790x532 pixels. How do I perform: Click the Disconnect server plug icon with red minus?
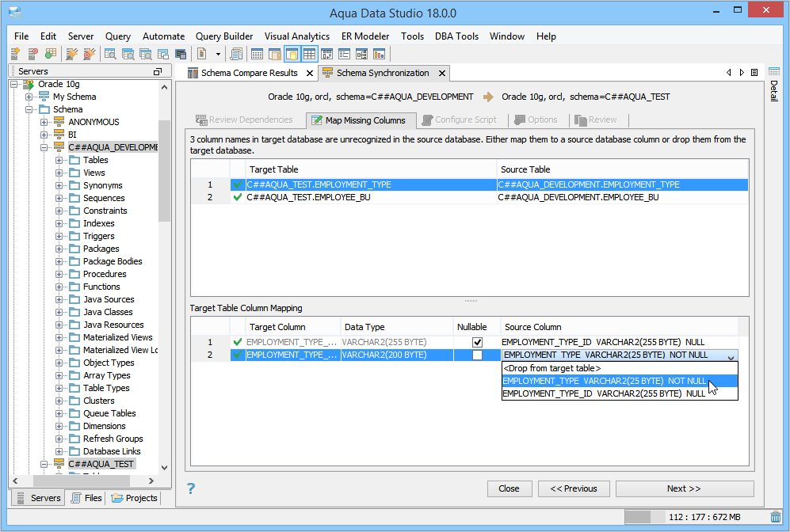90,53
